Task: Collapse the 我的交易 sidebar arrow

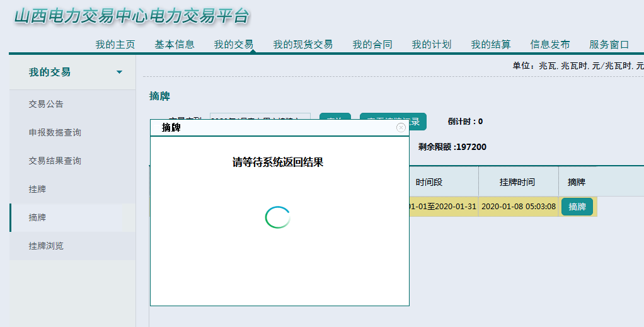Action: pyautogui.click(x=120, y=72)
